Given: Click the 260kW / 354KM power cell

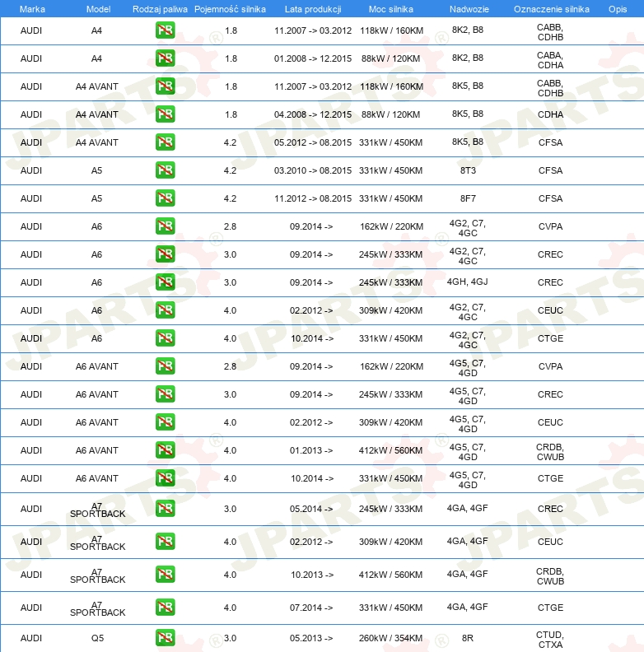Looking at the screenshot, I should (x=390, y=638).
